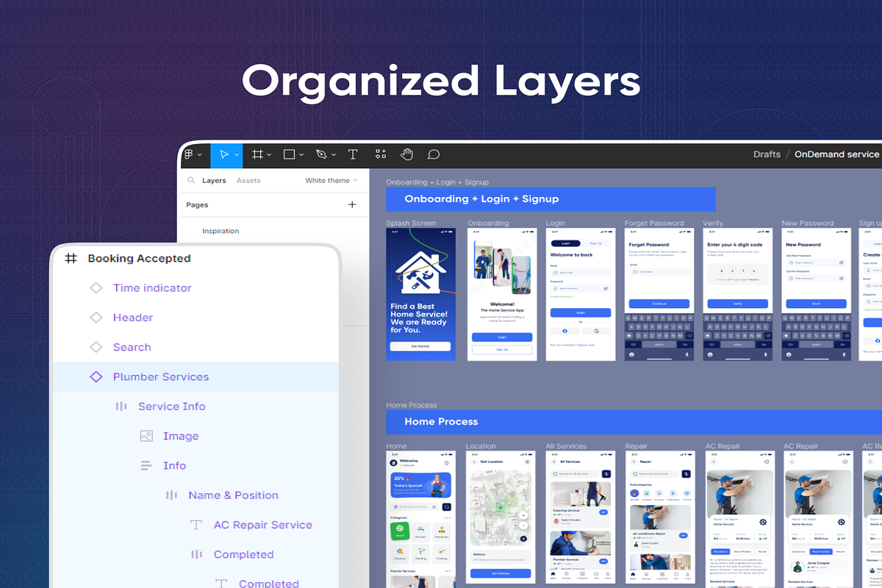Open Move tool options chevron
The height and width of the screenshot is (588, 882).
coord(237,155)
